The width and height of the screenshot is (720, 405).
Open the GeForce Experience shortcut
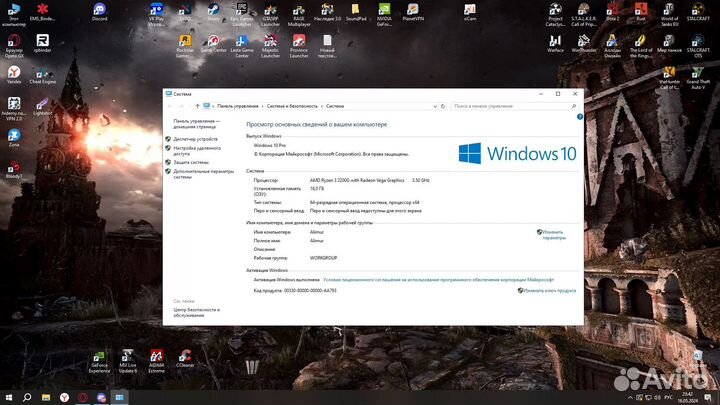click(x=100, y=361)
